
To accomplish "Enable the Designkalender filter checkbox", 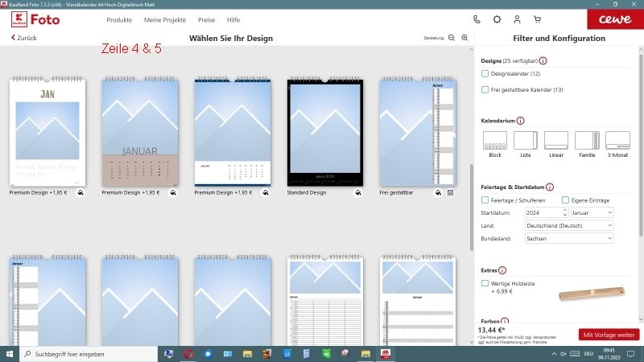I will tap(485, 74).
